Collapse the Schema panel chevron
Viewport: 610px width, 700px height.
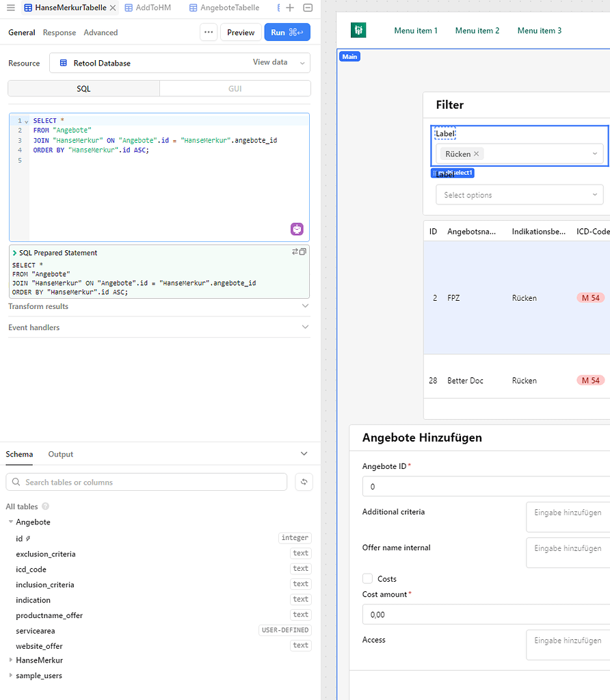pyautogui.click(x=304, y=454)
